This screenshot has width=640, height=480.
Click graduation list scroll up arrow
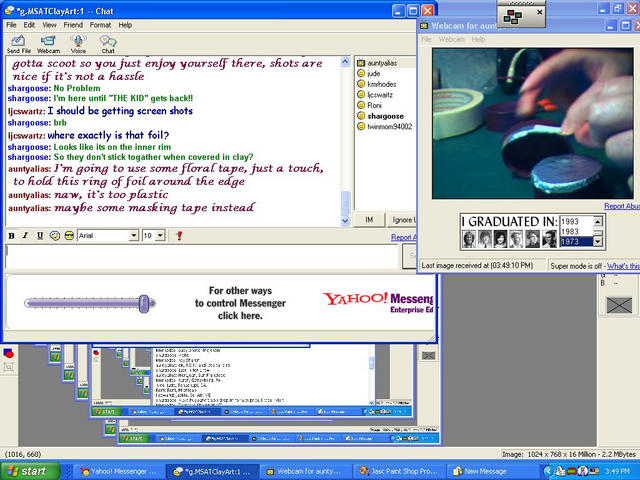(598, 221)
